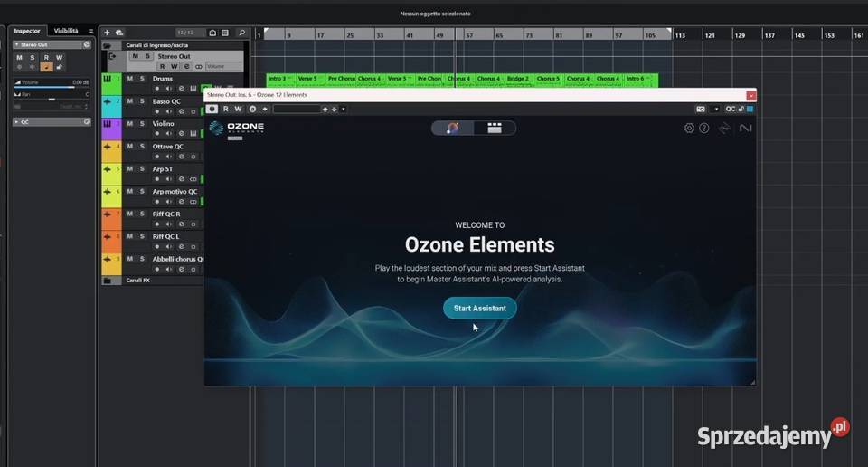Image resolution: width=868 pixels, height=467 pixels.
Task: Switch to the Ozone modules view icon
Action: pyautogui.click(x=495, y=128)
